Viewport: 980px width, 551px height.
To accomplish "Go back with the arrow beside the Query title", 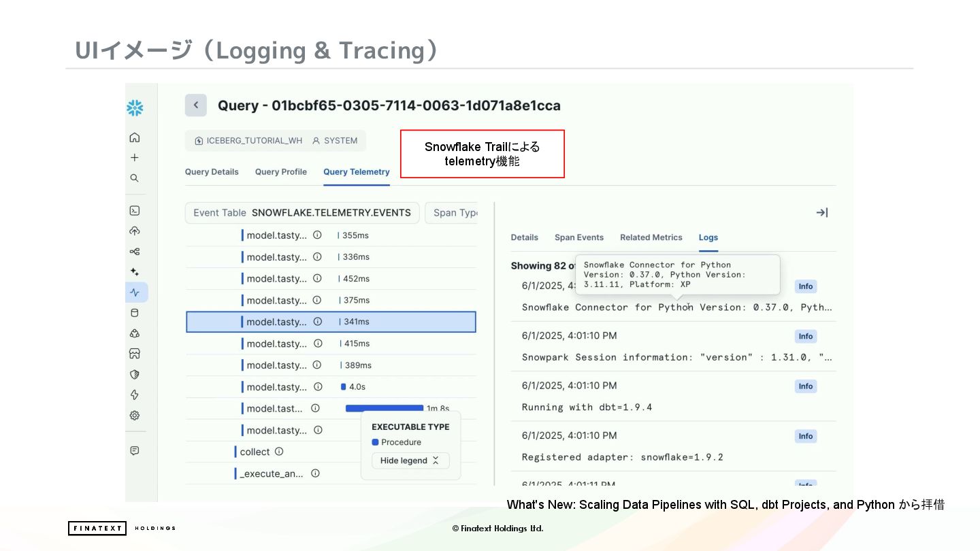I will [x=196, y=105].
